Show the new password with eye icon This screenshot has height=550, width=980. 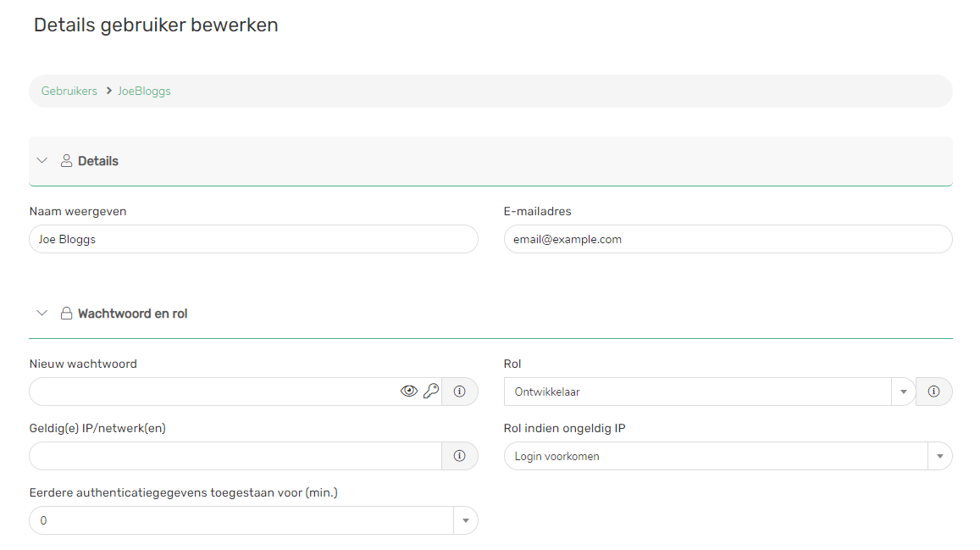(x=409, y=392)
